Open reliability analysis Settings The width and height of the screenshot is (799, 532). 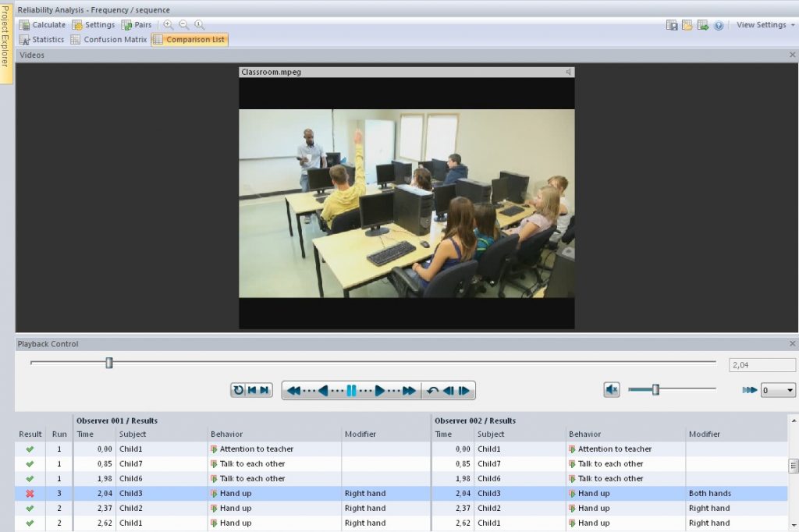tap(94, 25)
